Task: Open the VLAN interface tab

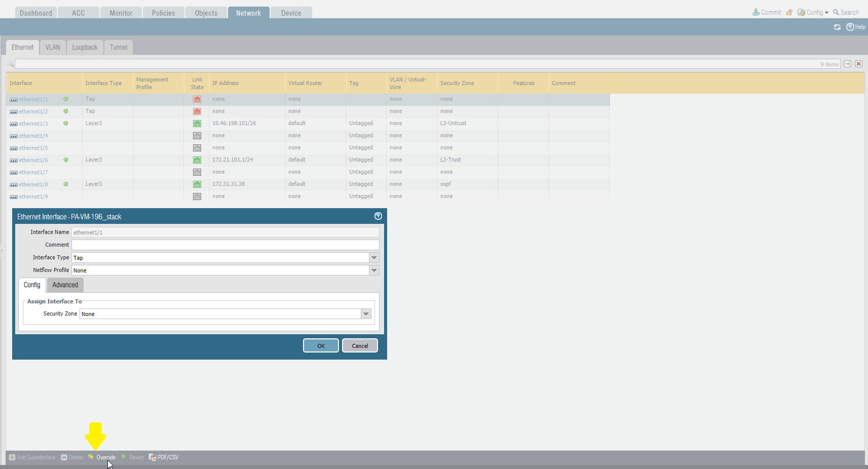Action: 53,48
